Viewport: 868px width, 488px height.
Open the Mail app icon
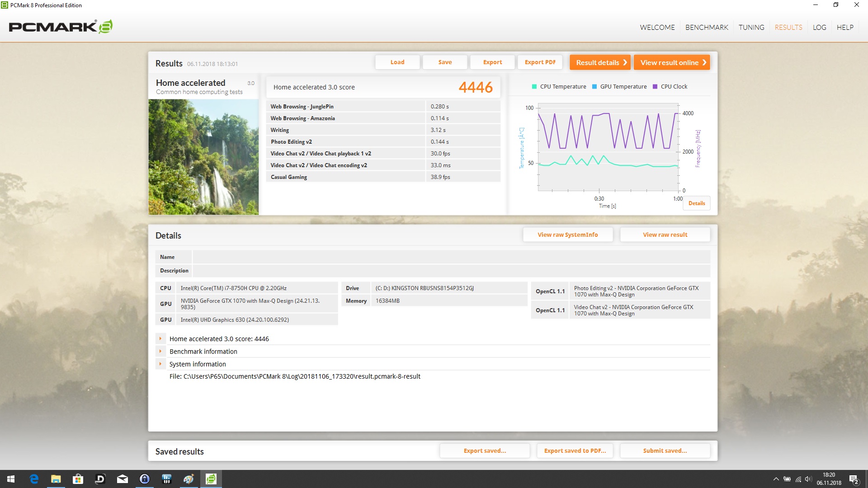(x=122, y=479)
